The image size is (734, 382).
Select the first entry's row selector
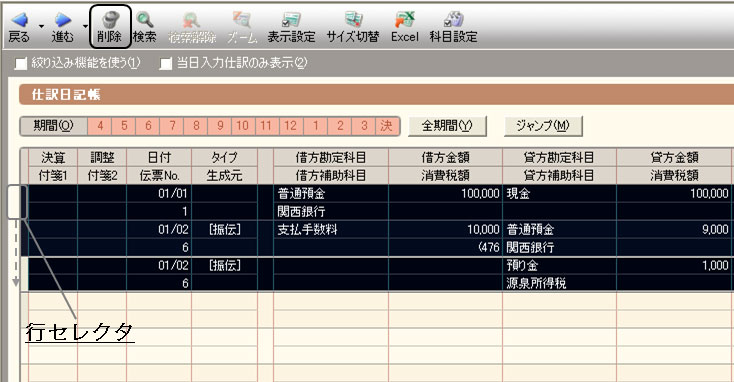pyautogui.click(x=17, y=202)
